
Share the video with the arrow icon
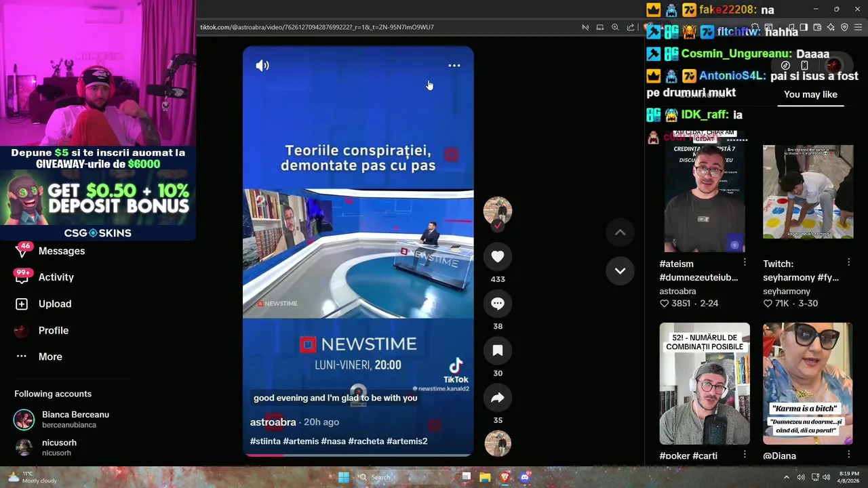coord(498,398)
